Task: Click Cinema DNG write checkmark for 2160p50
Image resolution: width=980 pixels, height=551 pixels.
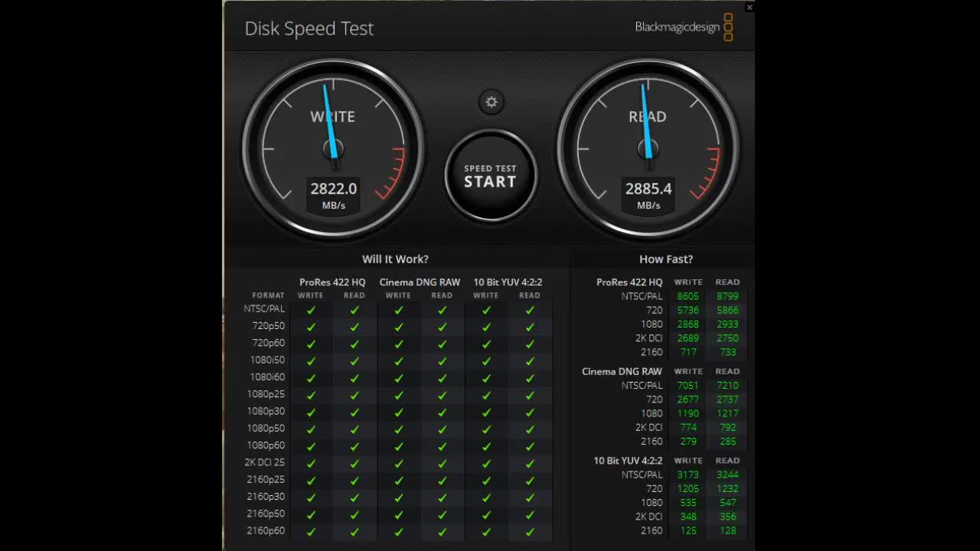Action: pos(398,515)
